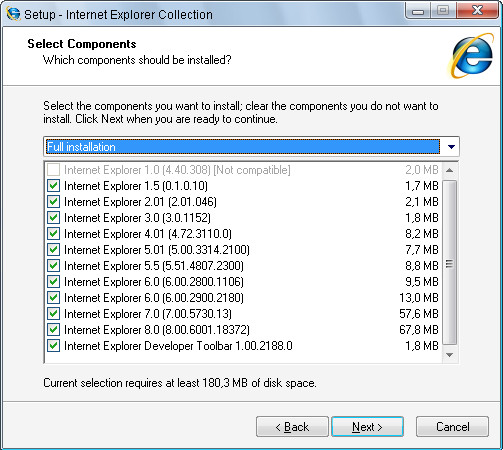503x450 pixels.
Task: Click the components list scroll down arrow
Action: pos(449,355)
